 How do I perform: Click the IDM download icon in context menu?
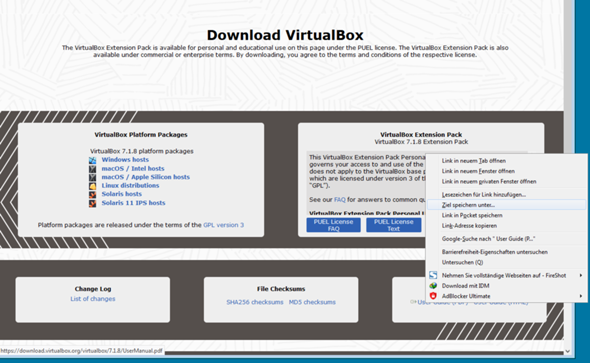(433, 286)
